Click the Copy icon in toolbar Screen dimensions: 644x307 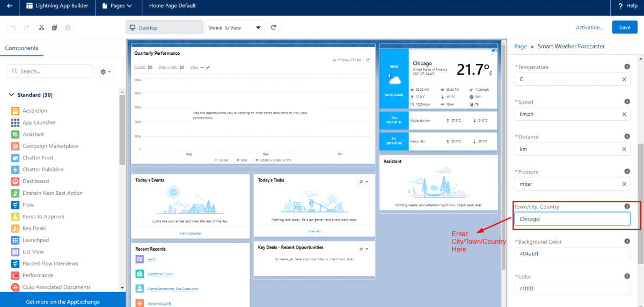[x=55, y=27]
